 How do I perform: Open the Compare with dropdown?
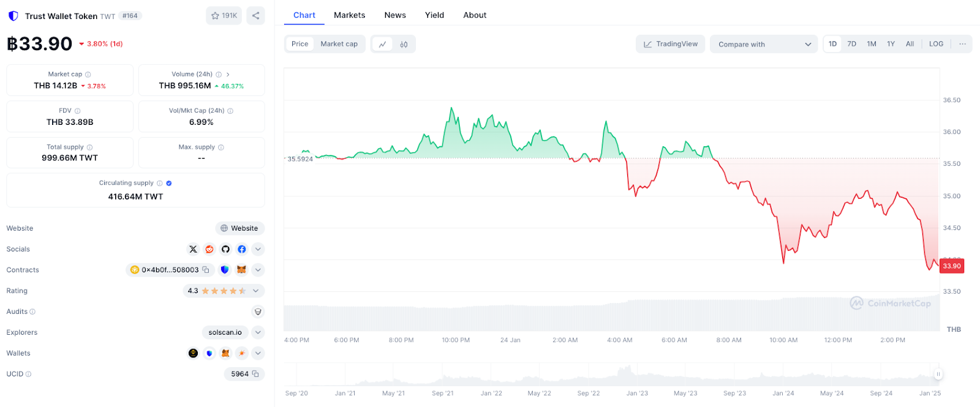(x=763, y=44)
